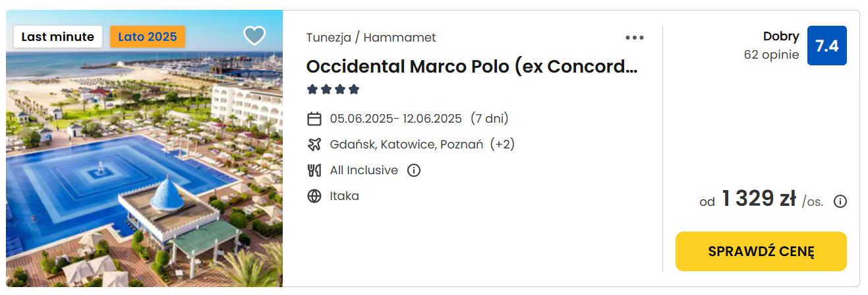Image resolution: width=868 pixels, height=295 pixels.
Task: Click the info icon beside the price
Action: point(840,201)
